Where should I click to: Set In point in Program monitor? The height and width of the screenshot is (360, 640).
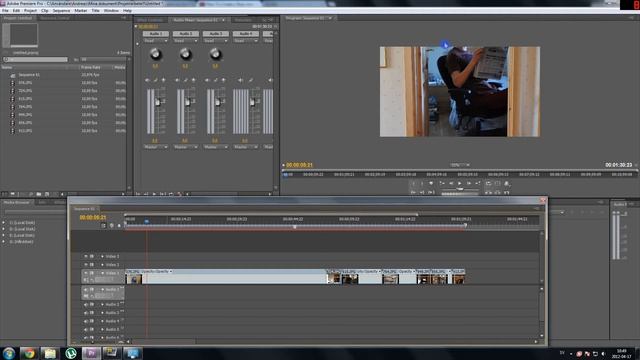click(413, 184)
